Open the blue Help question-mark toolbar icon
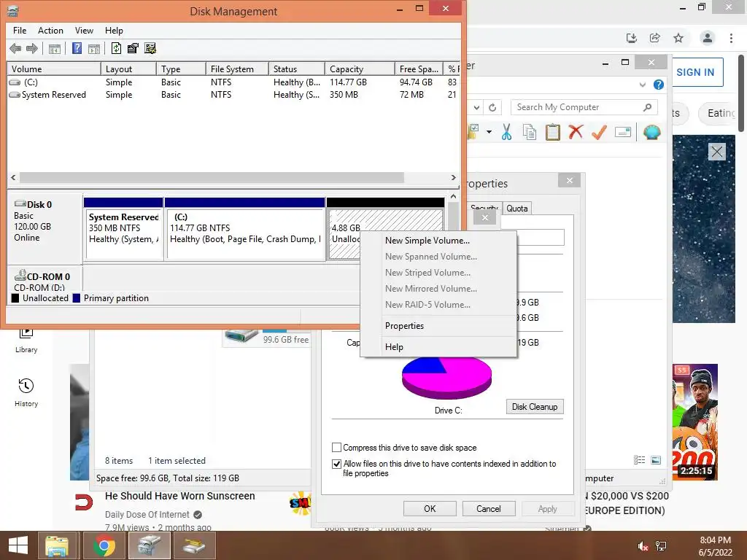Screen dimensions: 747x560 [77, 48]
